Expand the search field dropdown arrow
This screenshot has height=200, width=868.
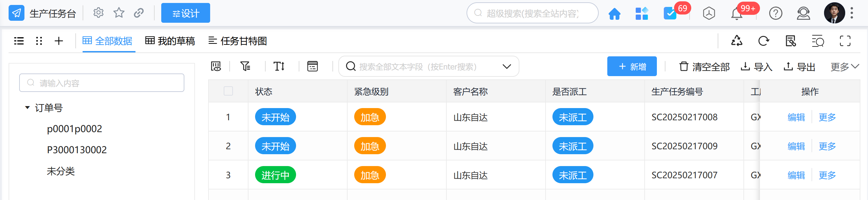(507, 67)
